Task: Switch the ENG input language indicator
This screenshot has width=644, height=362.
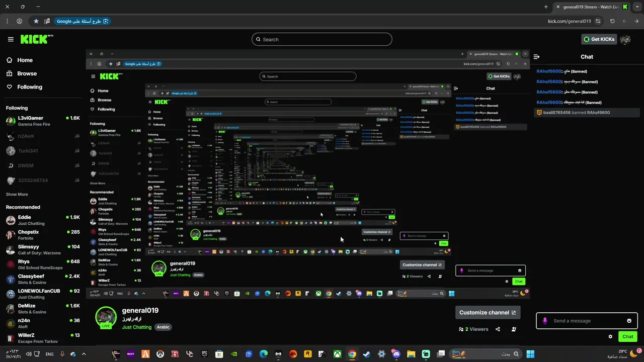Action: point(49,354)
